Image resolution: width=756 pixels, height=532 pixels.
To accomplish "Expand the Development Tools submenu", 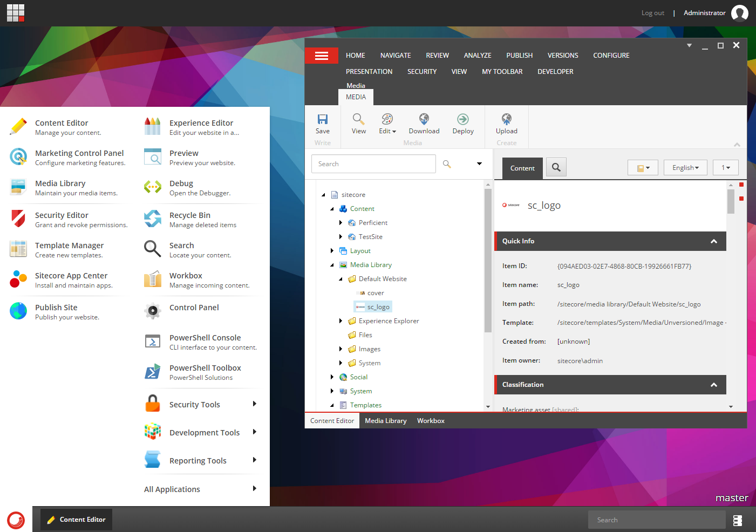I will tap(255, 432).
